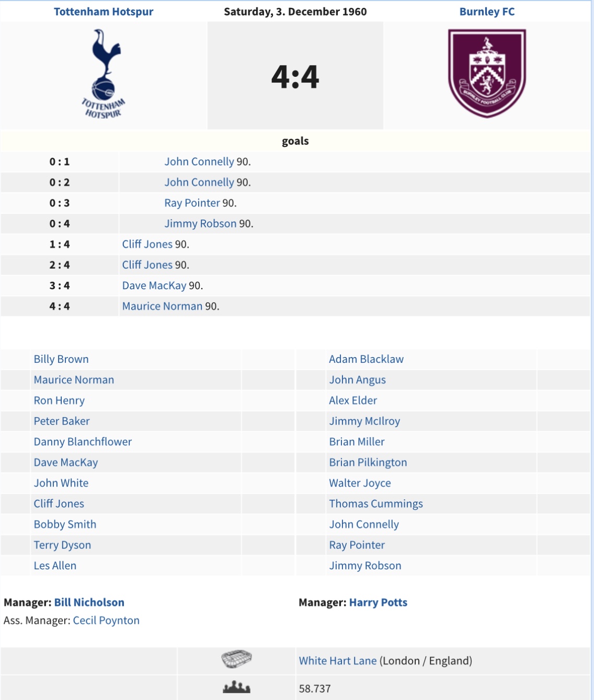This screenshot has height=700, width=594.
Task: Select Billy Brown in the Tottenham lineup
Action: pos(61,359)
